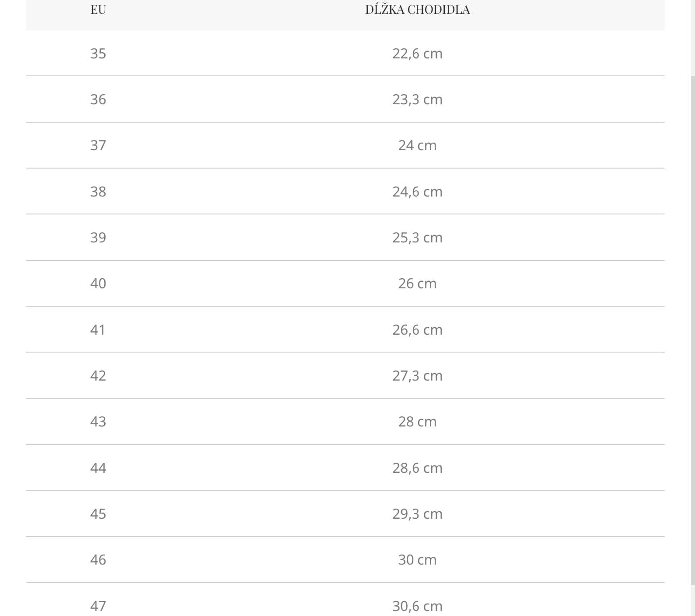
Task: Select EU size 38 cell
Action: (98, 192)
